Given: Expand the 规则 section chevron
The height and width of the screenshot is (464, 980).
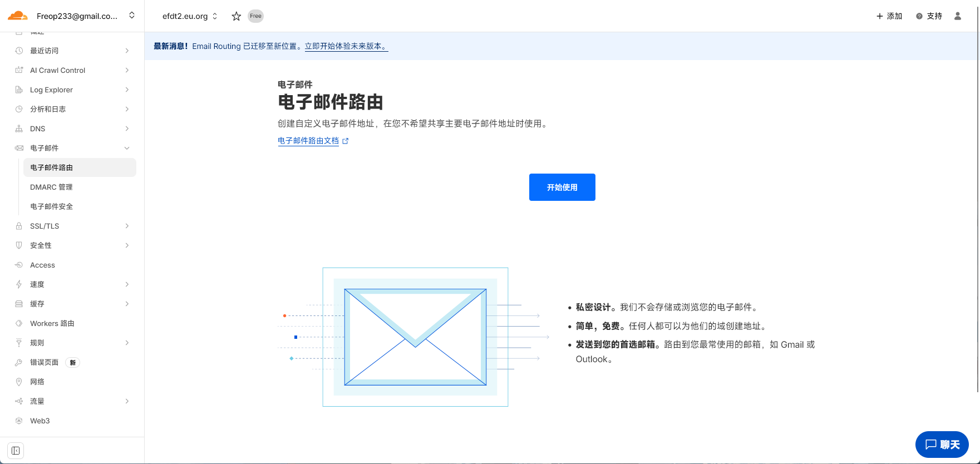Looking at the screenshot, I should click(127, 343).
